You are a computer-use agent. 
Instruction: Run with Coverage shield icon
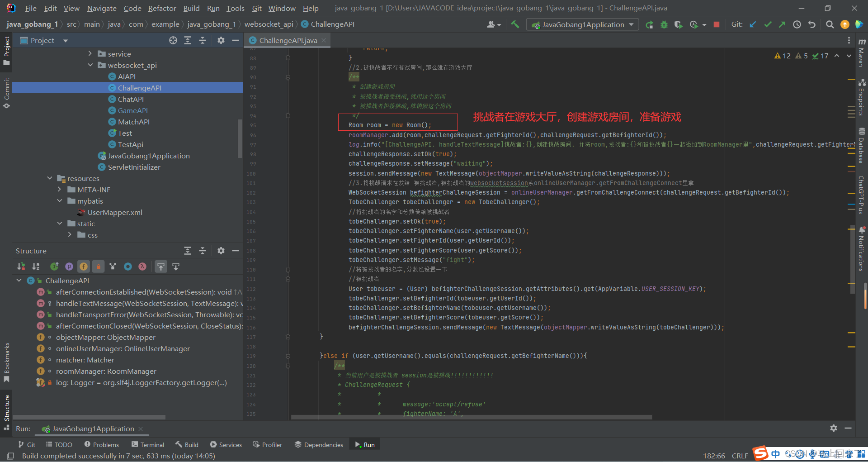[x=679, y=24]
